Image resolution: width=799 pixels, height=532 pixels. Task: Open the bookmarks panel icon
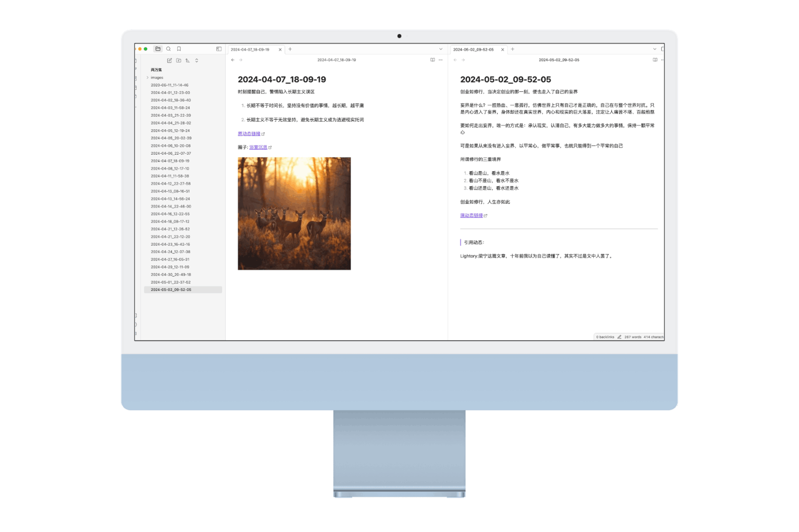tap(179, 49)
